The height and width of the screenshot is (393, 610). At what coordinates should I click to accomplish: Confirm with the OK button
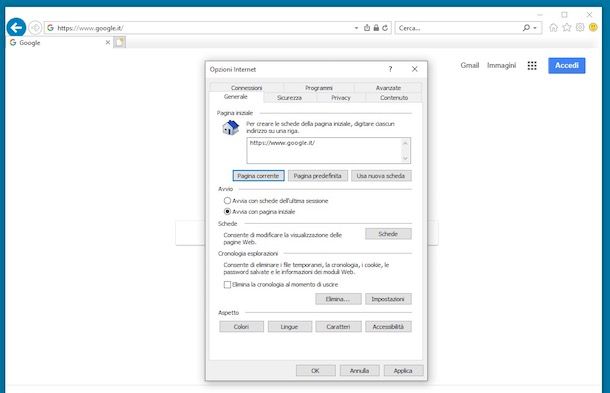coord(316,371)
